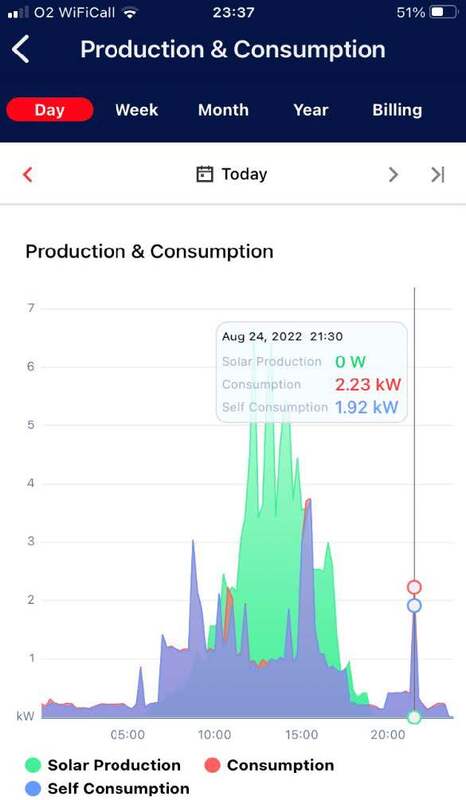Open the Billing tab
466x800 pixels.
[397, 110]
